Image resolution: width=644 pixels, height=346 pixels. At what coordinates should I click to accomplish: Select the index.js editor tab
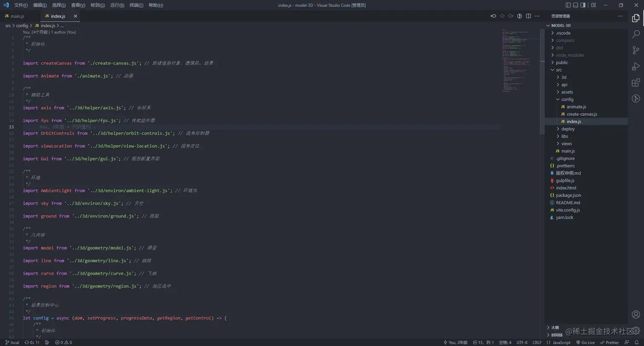tap(60, 16)
